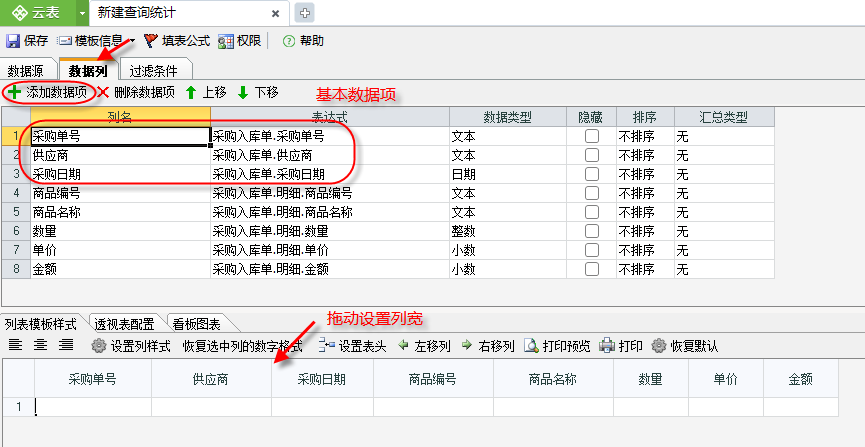Toggle 隐藏 checkbox for 采购日期 row
The width and height of the screenshot is (865, 447).
[591, 174]
